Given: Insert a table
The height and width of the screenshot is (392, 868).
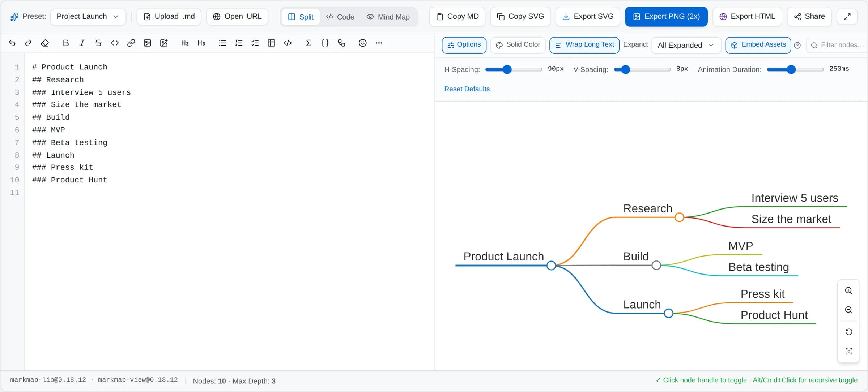Looking at the screenshot, I should (x=271, y=43).
